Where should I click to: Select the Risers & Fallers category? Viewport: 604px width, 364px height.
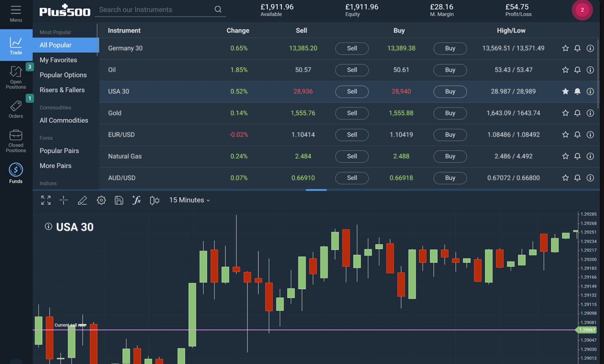coord(62,90)
